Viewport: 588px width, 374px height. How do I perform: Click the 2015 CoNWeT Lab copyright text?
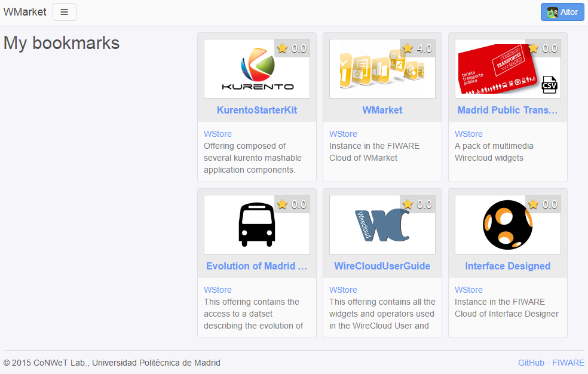(x=112, y=363)
